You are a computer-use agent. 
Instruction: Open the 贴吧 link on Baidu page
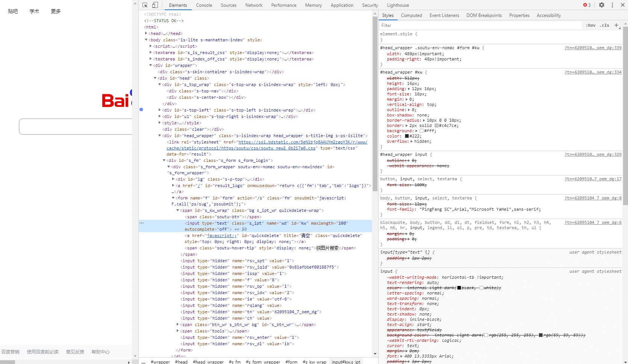tap(13, 11)
